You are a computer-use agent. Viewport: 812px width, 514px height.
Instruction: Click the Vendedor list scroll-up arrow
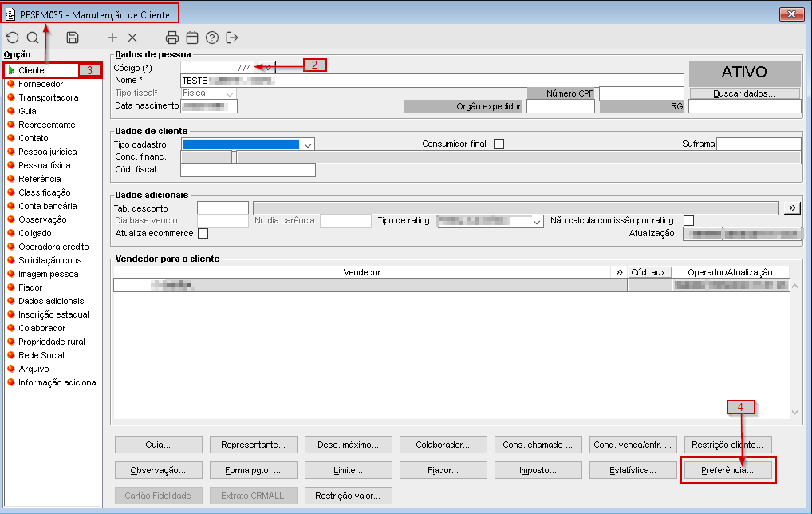795,286
